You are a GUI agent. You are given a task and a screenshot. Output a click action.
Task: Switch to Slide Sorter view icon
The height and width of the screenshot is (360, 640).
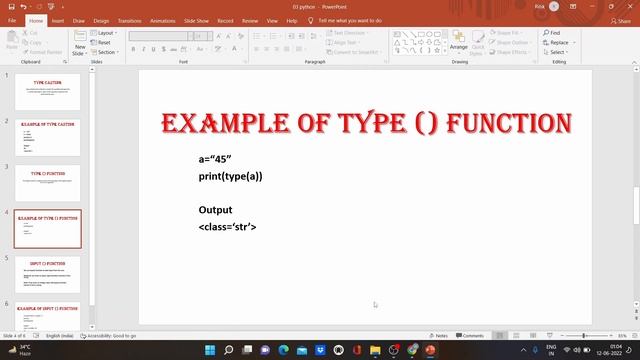pyautogui.click(x=516, y=336)
